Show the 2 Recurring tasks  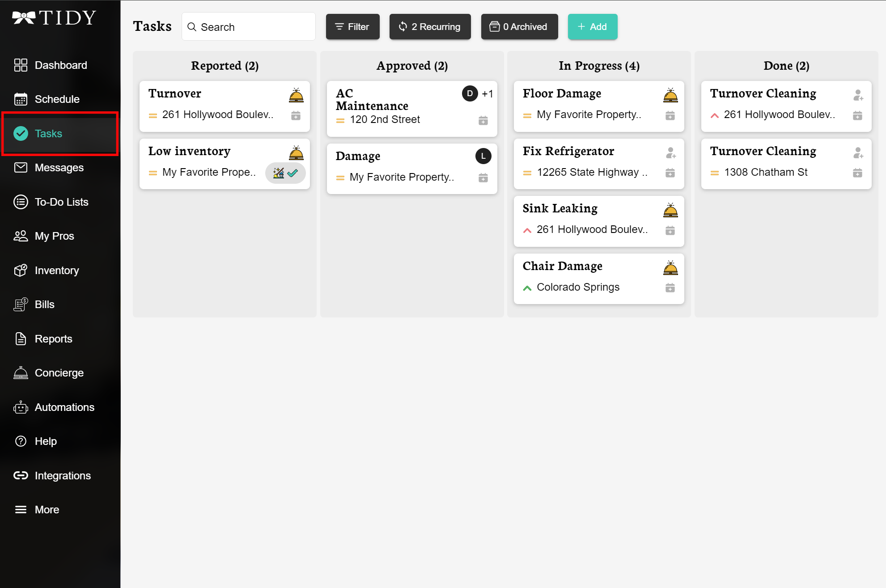point(430,27)
